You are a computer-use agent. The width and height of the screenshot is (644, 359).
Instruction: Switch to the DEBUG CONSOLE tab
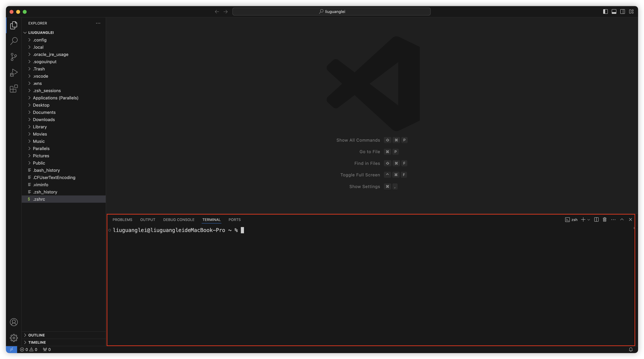click(x=178, y=220)
